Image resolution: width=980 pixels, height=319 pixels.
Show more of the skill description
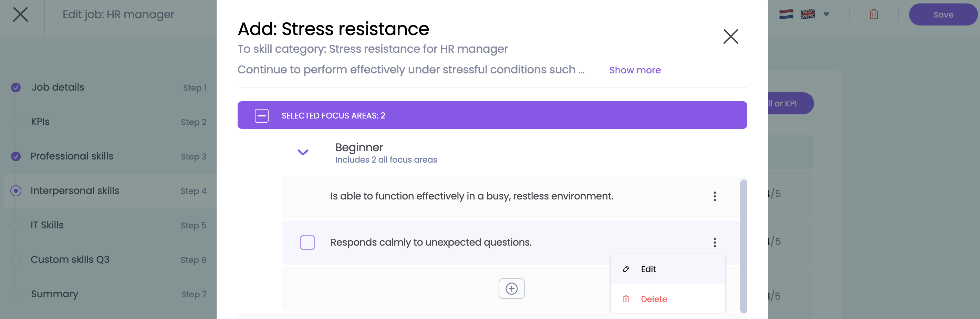pyautogui.click(x=635, y=70)
